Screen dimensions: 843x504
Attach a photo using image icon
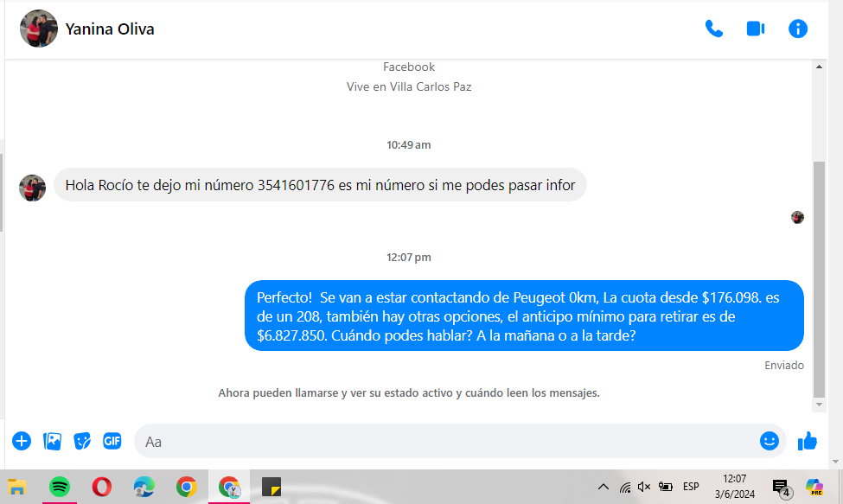(52, 441)
